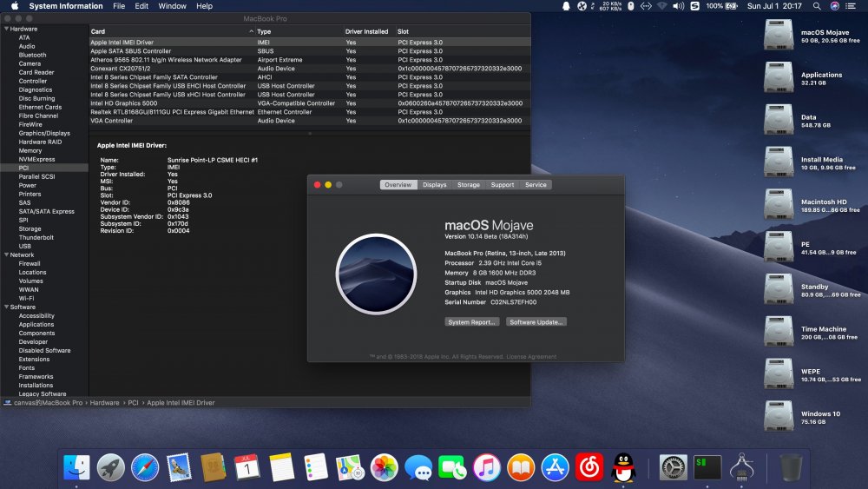868x489 pixels.
Task: Open the Window menu
Action: 172,6
